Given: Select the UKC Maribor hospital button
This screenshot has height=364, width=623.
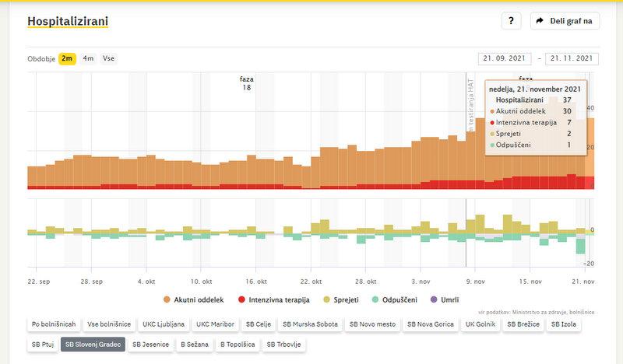Looking at the screenshot, I should click(215, 324).
